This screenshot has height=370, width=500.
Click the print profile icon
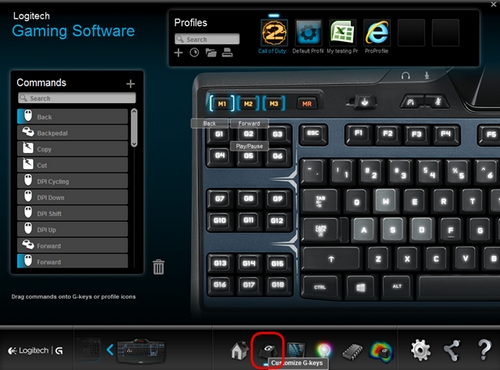click(x=227, y=53)
